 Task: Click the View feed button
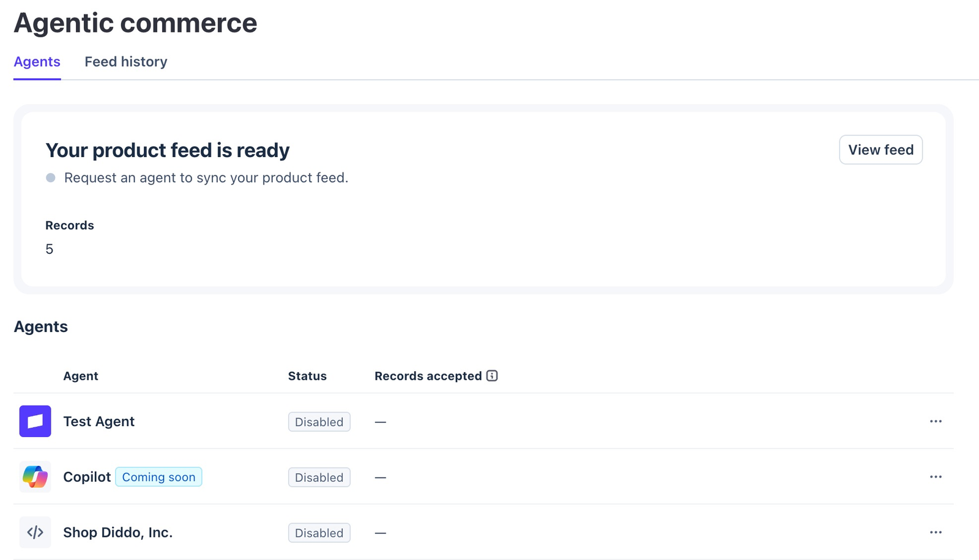coord(880,150)
